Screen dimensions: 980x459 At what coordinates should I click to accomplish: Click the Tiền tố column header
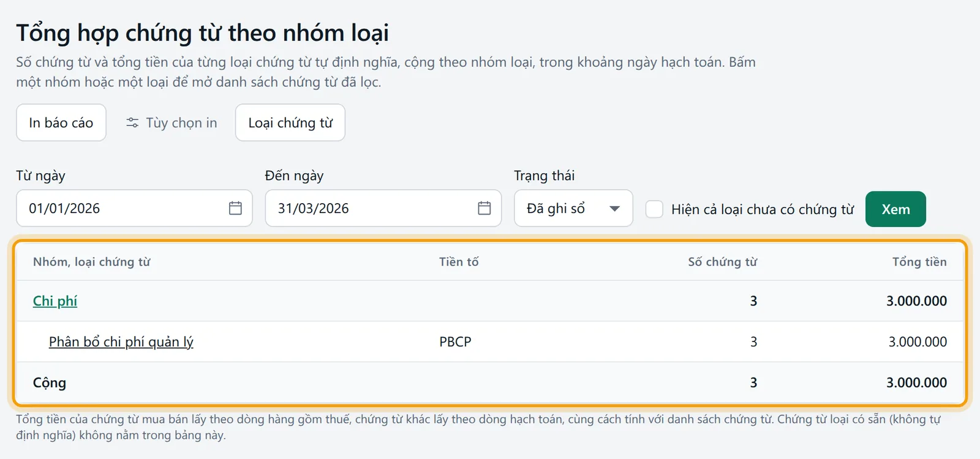[x=459, y=262]
